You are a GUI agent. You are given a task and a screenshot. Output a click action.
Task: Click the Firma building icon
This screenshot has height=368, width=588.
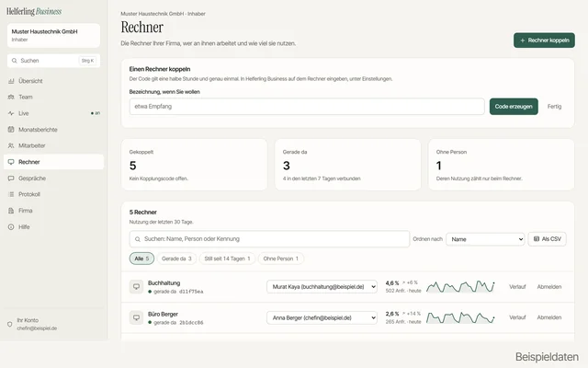[x=11, y=211]
